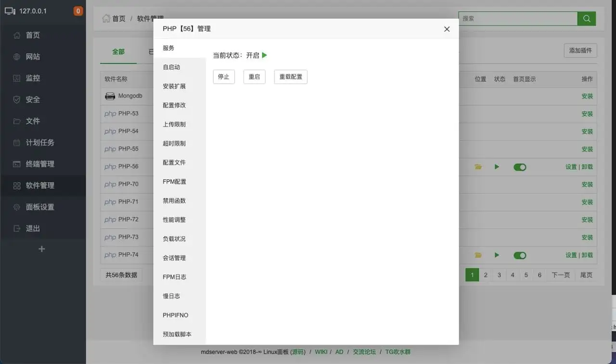Screen dimensions: 616x364
Task: Open the 自启动 section
Action: click(x=180, y=67)
